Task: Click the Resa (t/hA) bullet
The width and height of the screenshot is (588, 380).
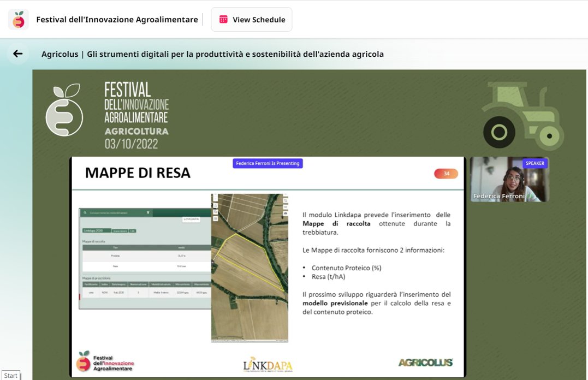Action: 329,277
